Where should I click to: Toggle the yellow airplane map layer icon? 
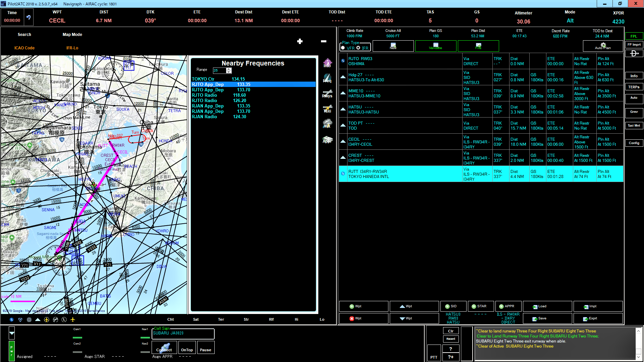[73, 320]
